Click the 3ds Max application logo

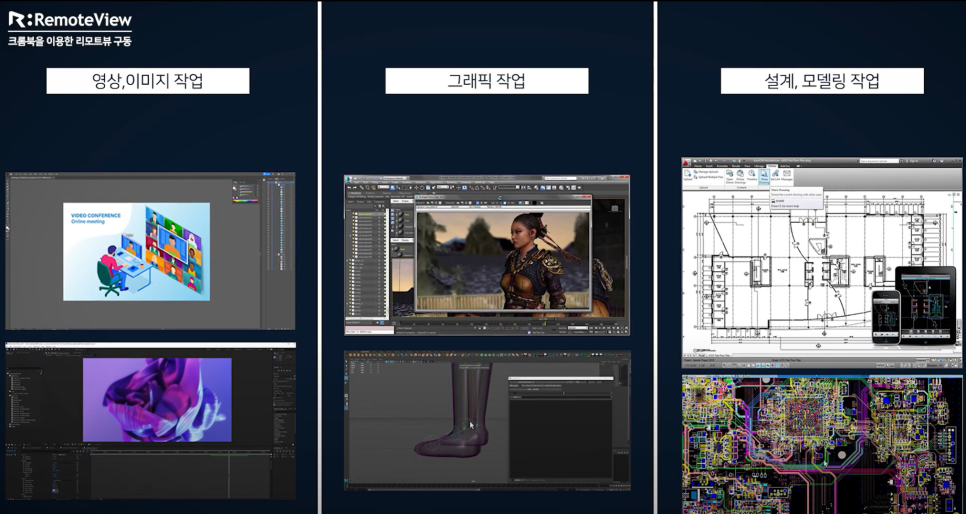click(x=349, y=179)
